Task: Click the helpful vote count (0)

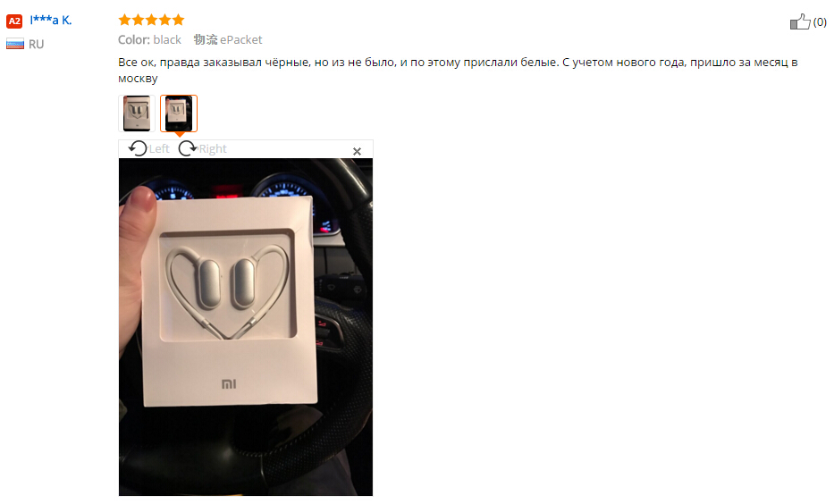Action: click(820, 21)
